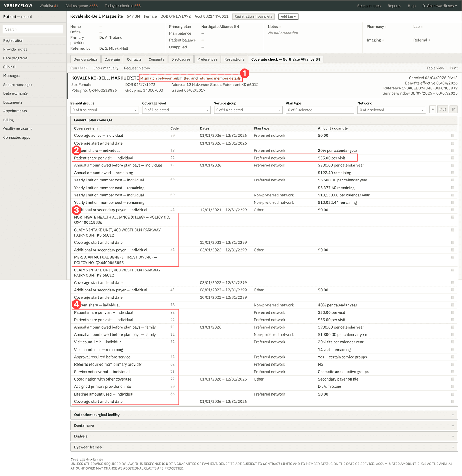Open the Network dropdown
Viewport: 462px width, 476px height.
click(392, 110)
